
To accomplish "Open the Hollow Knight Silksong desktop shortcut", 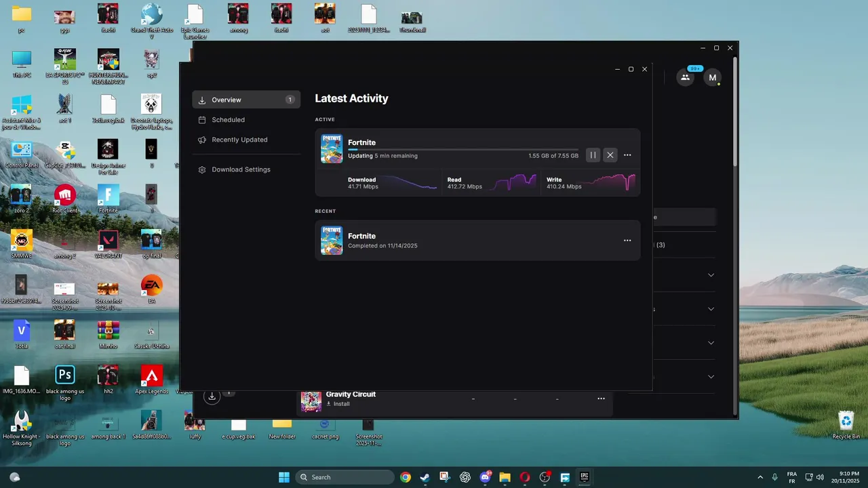I will pyautogui.click(x=21, y=428).
